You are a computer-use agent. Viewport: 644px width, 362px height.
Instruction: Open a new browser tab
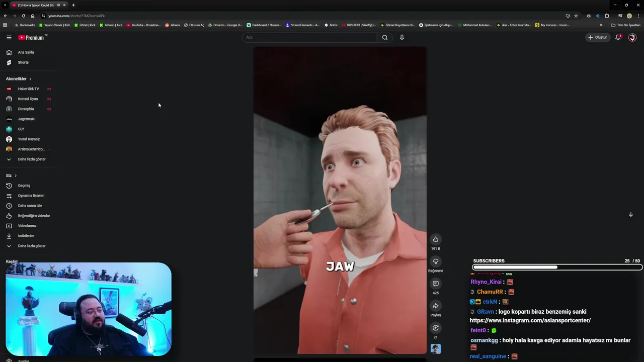(x=73, y=5)
